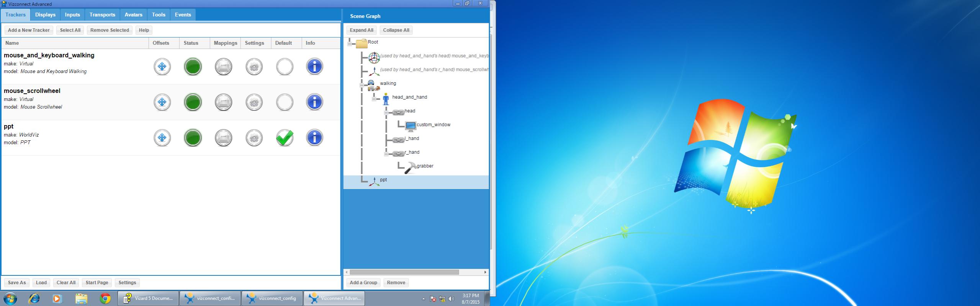This screenshot has width=980, height=306.
Task: Toggle the ppt default checkmark
Action: tap(285, 138)
